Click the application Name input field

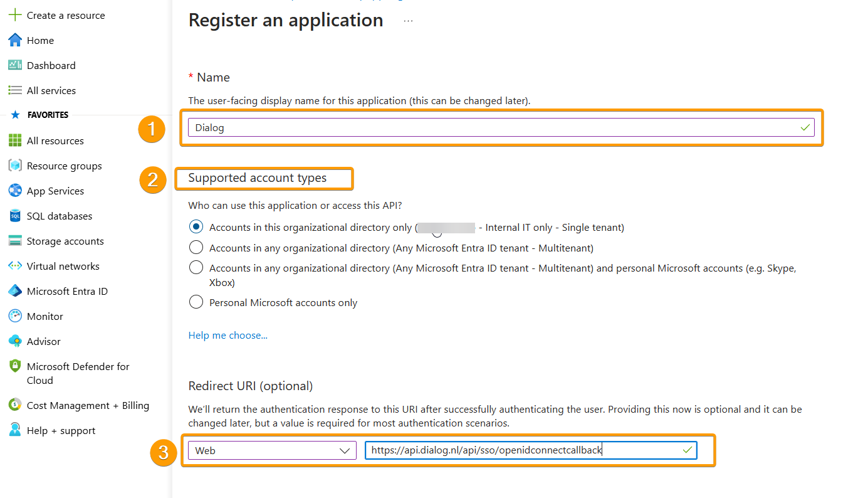501,127
